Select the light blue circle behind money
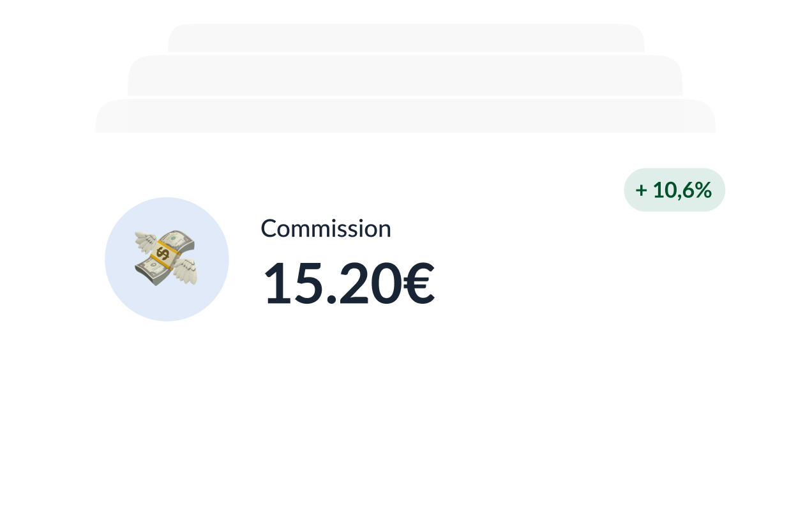The height and width of the screenshot is (522, 812). point(167,259)
